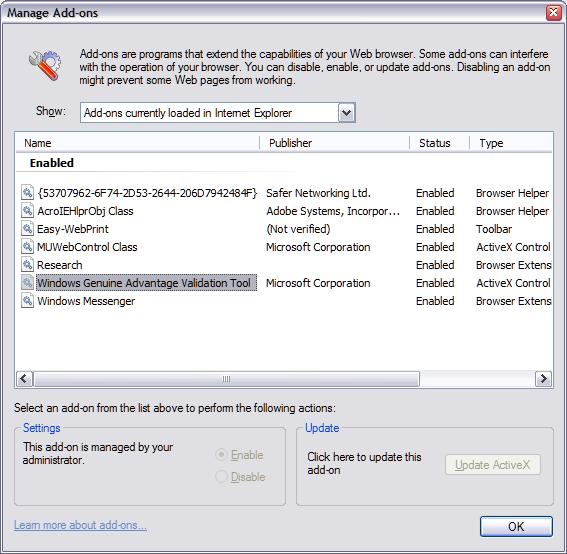Click Windows Genuine Advantage Validation Tool icon
The image size is (567, 554).
[x=27, y=283]
